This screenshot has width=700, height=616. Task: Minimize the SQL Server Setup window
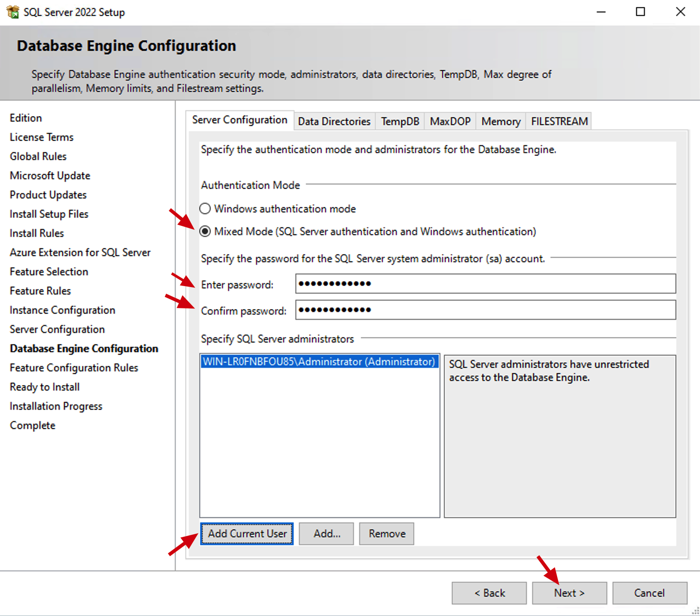tap(601, 12)
